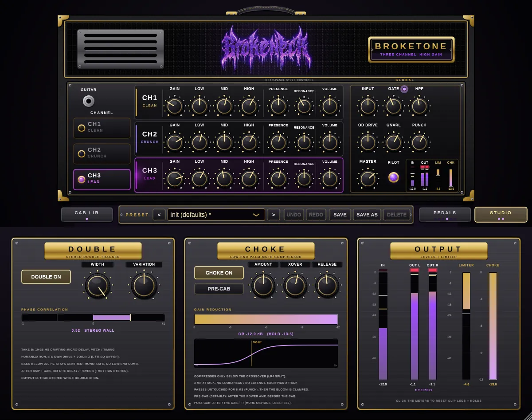Open the preset dropdown Init (defaults)
This screenshot has height=420, width=532.
tap(216, 215)
